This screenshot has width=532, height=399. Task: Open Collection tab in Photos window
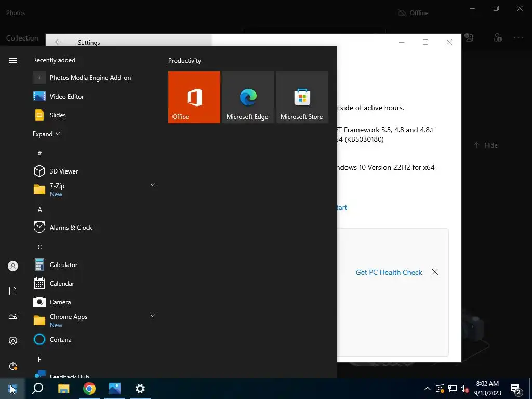pyautogui.click(x=22, y=38)
